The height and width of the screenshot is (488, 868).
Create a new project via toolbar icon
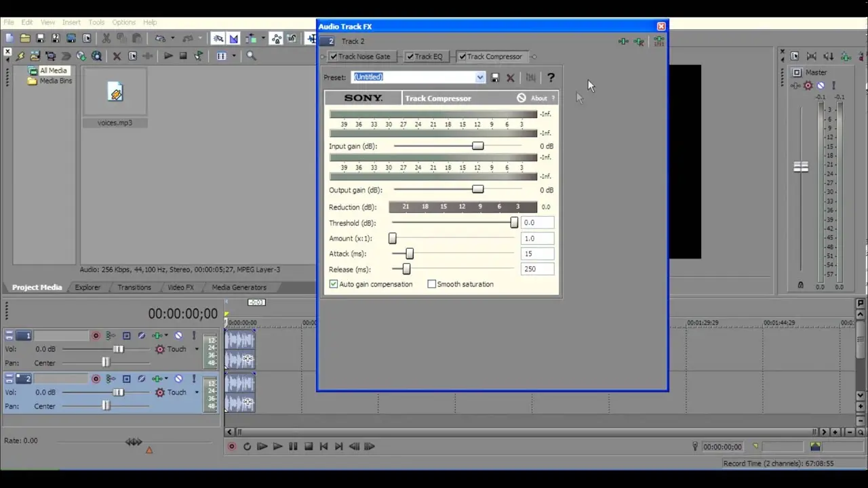pyautogui.click(x=9, y=39)
